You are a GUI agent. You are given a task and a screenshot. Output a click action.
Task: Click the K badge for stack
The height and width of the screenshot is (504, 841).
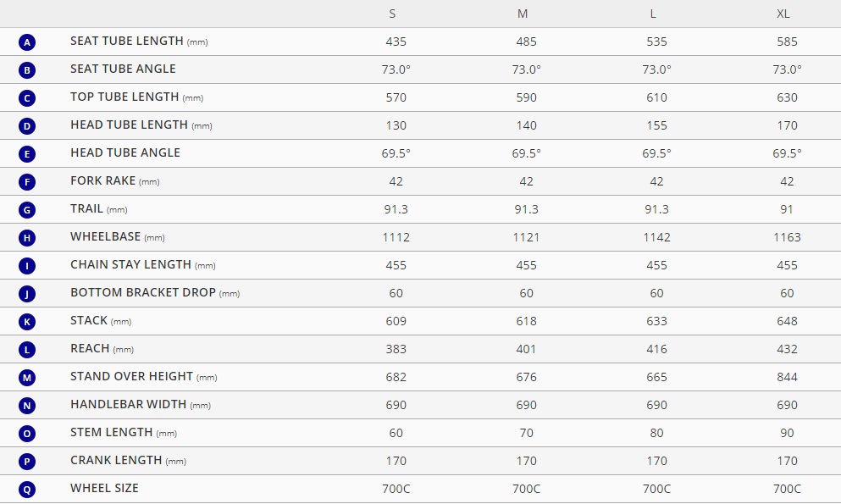[27, 322]
